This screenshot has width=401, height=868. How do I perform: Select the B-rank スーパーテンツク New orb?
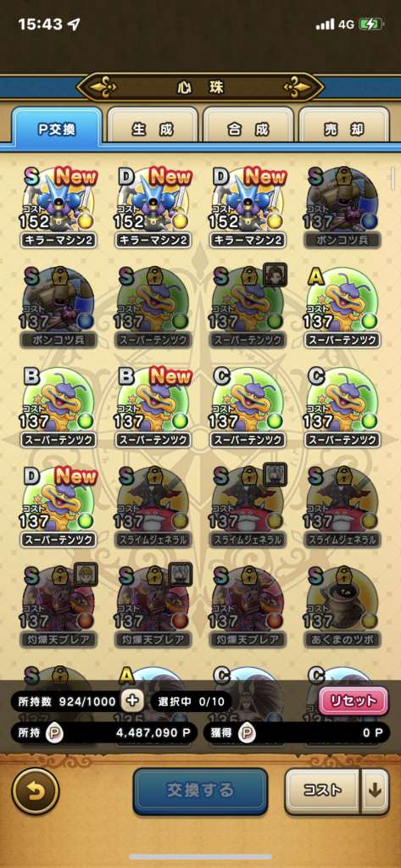(x=154, y=408)
